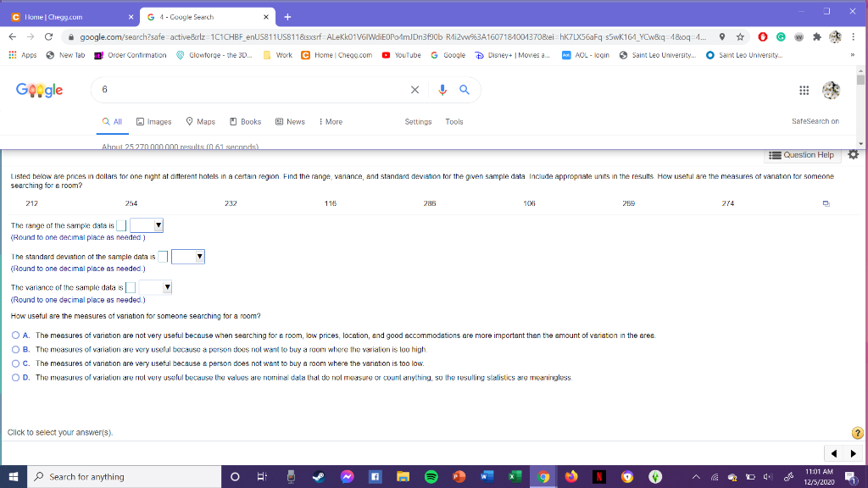Select answer option D

coord(15,377)
